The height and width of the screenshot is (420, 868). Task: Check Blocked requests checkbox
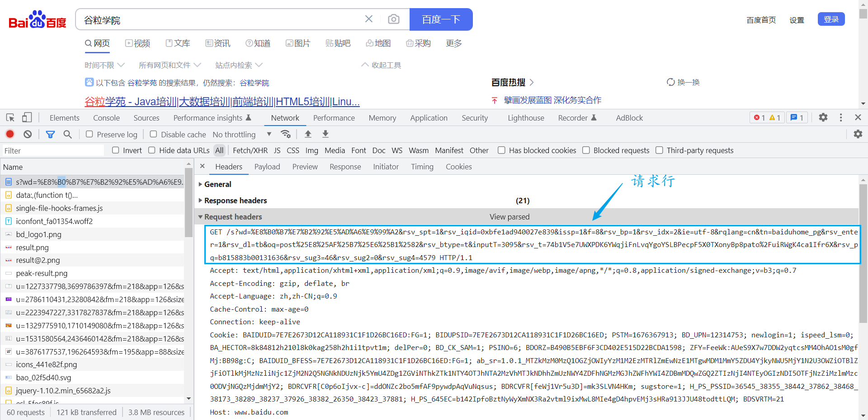[x=586, y=150]
